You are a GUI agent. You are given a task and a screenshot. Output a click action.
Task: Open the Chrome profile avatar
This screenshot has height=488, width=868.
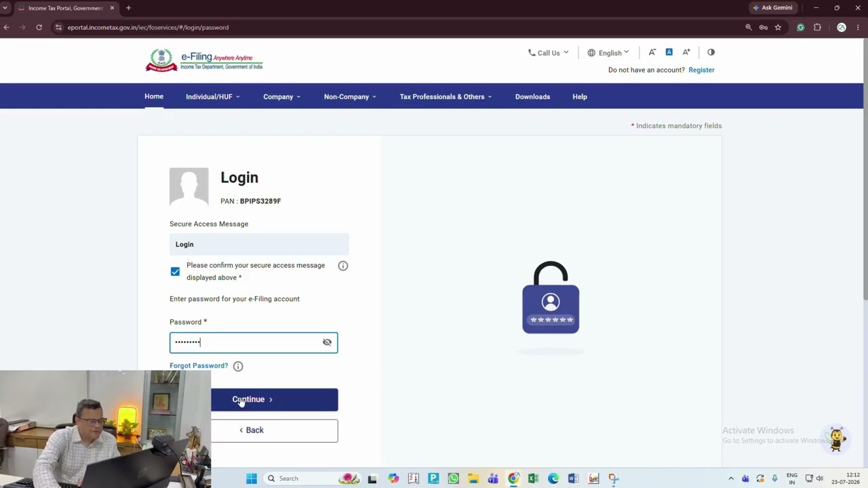click(x=842, y=27)
